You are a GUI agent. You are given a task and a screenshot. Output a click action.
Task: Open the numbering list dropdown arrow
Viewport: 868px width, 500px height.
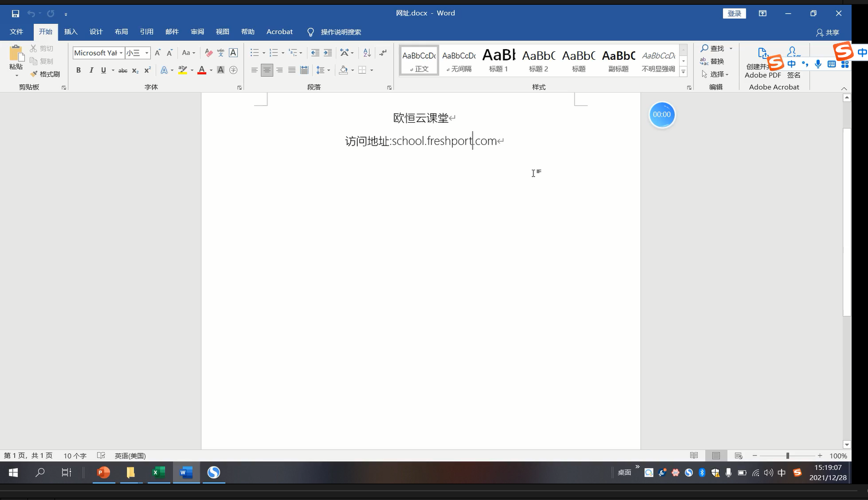pyautogui.click(x=283, y=53)
